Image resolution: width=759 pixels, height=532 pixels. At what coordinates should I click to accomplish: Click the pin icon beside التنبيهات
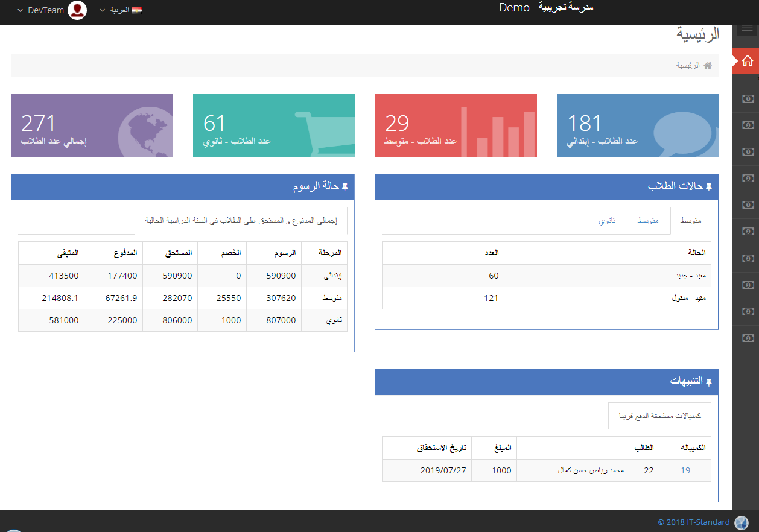tap(709, 382)
